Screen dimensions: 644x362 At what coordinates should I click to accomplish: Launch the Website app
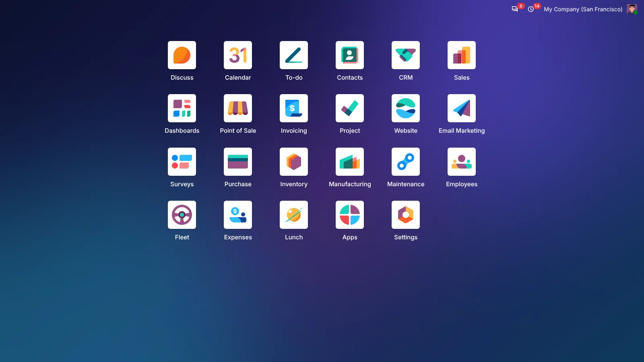pos(406,108)
